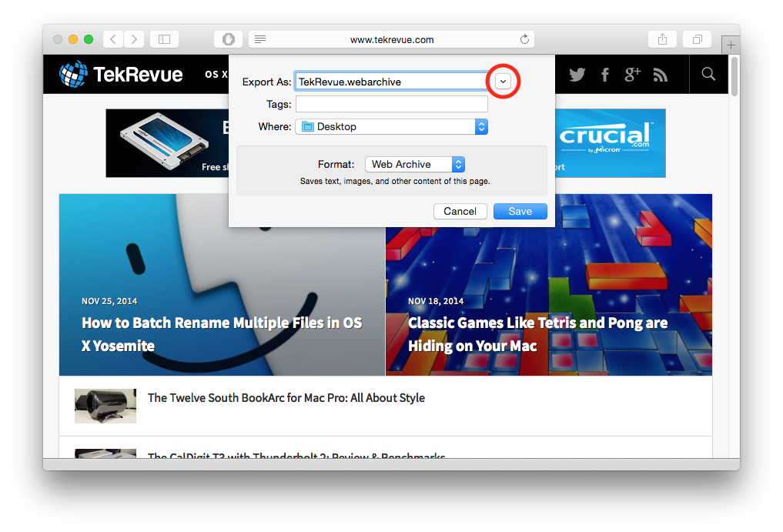Open TekRevue Facebook icon
The image size is (783, 532).
604,75
